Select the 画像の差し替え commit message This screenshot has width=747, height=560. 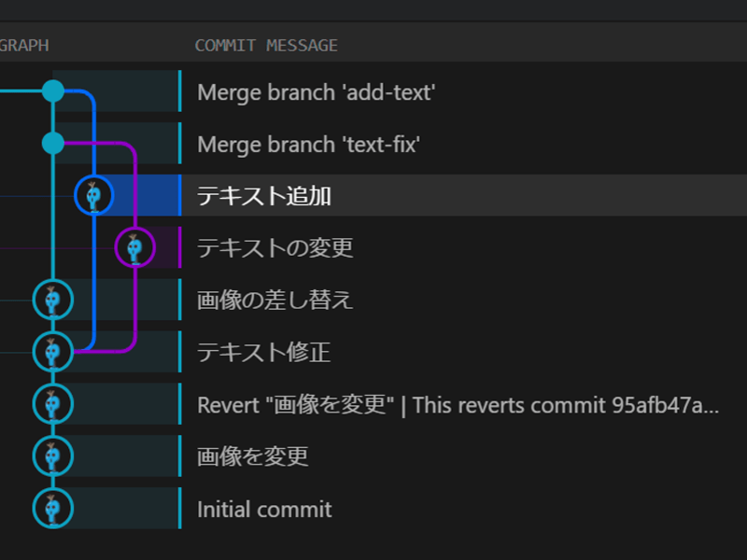(275, 301)
